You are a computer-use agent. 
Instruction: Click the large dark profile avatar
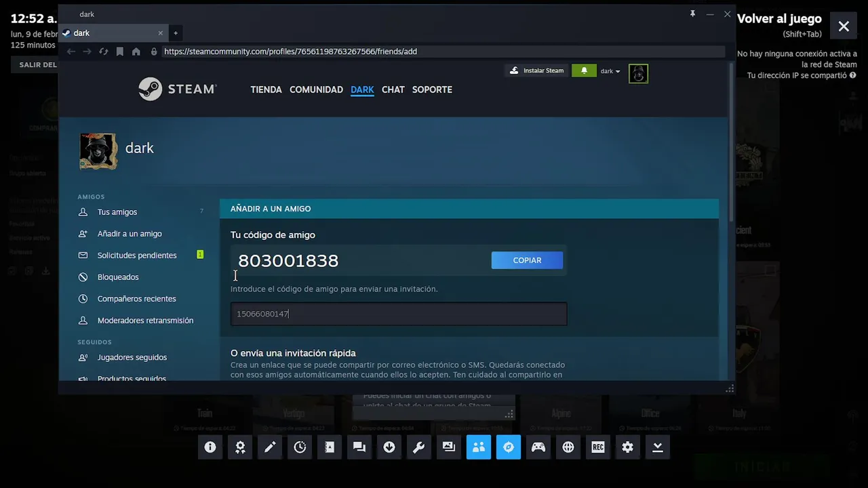click(98, 150)
